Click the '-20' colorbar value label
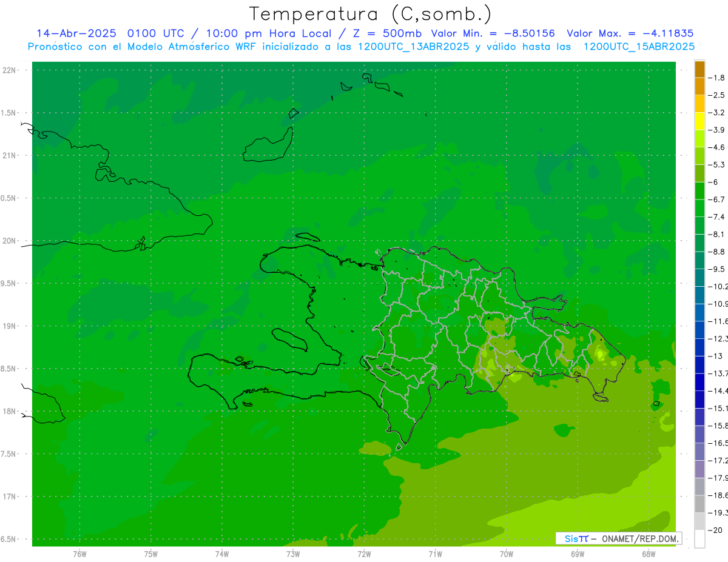Screen dimensions: 728x562 715,530
